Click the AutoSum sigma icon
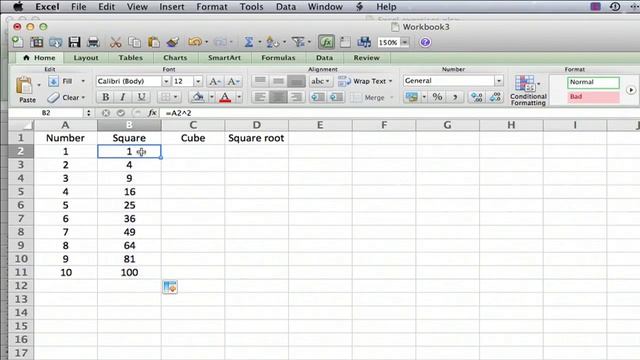 click(249, 42)
